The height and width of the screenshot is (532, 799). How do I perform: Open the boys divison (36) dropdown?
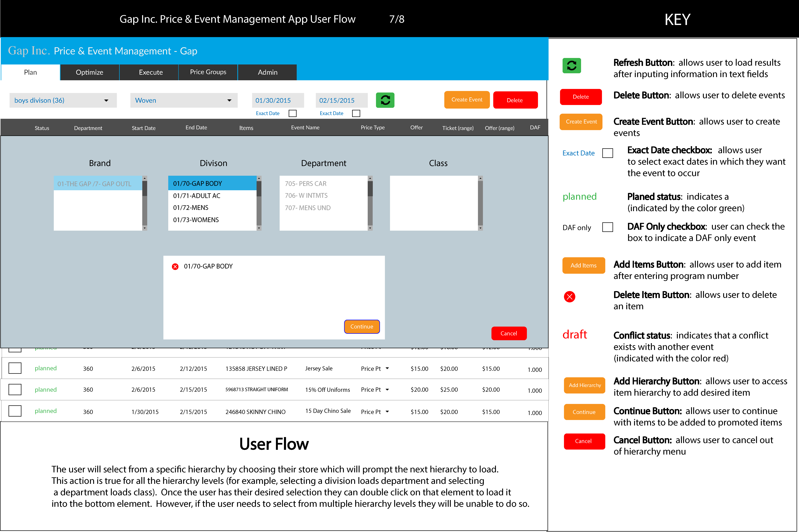click(x=106, y=100)
